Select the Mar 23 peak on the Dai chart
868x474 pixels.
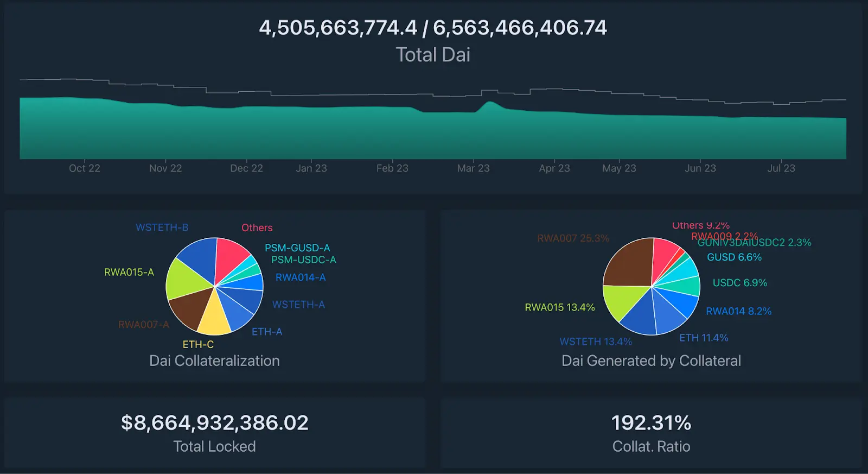(490, 103)
